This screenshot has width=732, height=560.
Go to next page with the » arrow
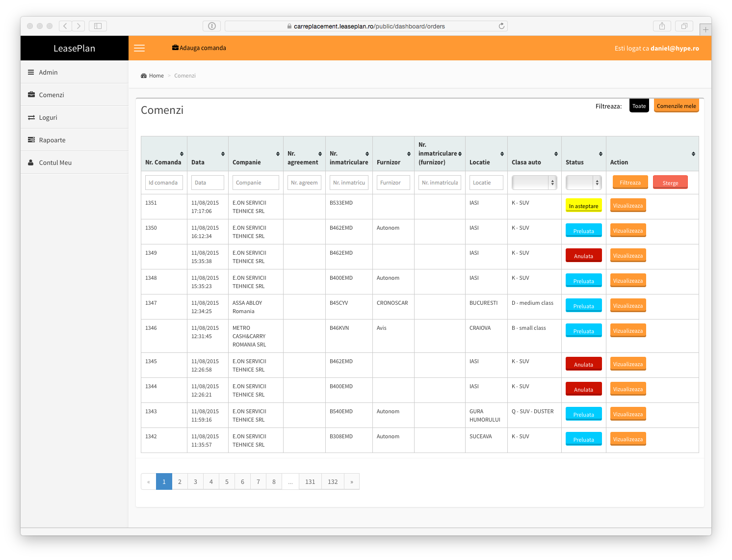pos(352,481)
